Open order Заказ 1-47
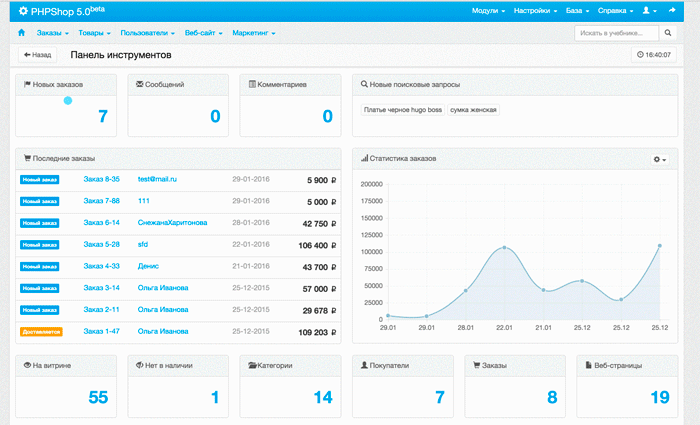This screenshot has width=700, height=425. 101,331
